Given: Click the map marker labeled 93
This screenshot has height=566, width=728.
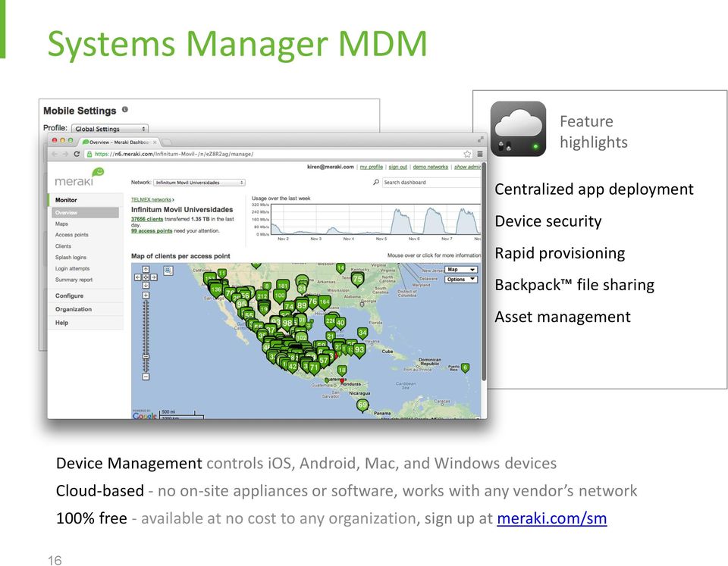Looking at the screenshot, I should (359, 350).
